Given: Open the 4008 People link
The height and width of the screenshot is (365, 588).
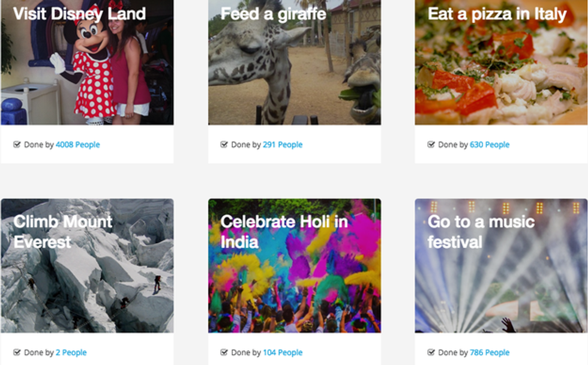Looking at the screenshot, I should pyautogui.click(x=77, y=145).
